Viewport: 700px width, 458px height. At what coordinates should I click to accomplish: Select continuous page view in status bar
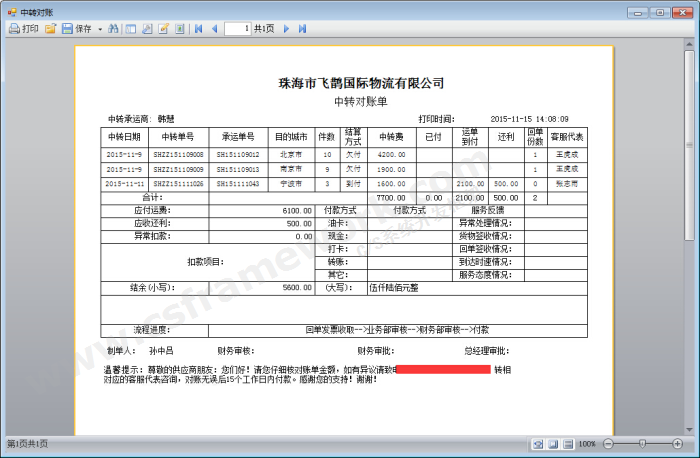(566, 443)
